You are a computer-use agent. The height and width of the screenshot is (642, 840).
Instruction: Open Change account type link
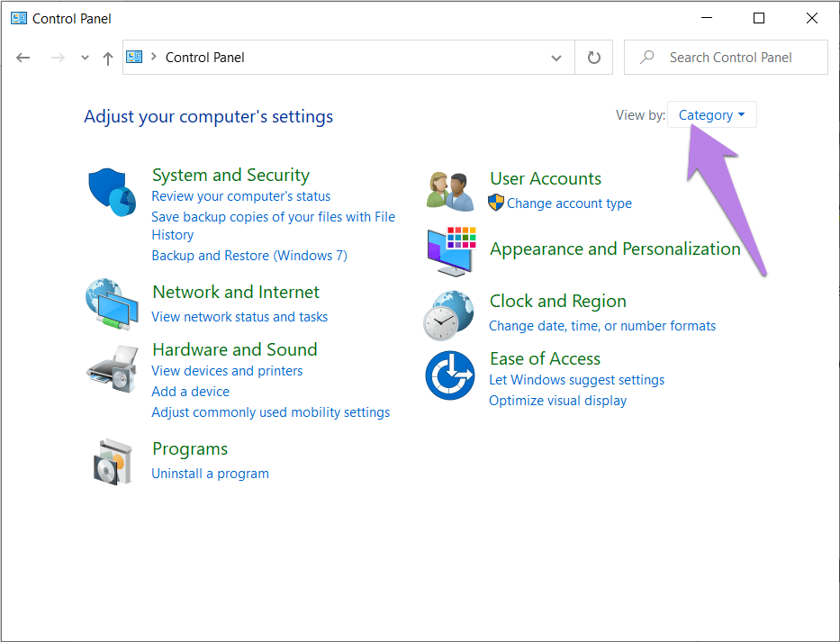569,203
